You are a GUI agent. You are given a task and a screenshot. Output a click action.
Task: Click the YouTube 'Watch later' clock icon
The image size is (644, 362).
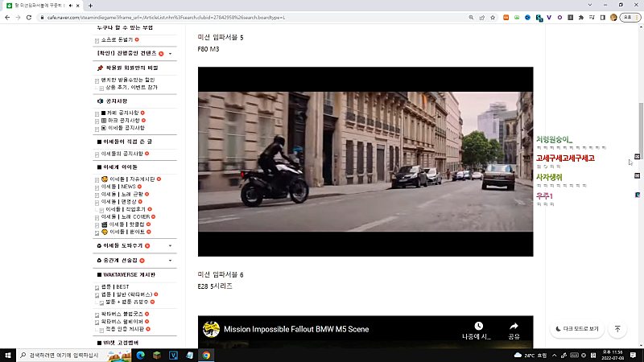[x=478, y=327]
